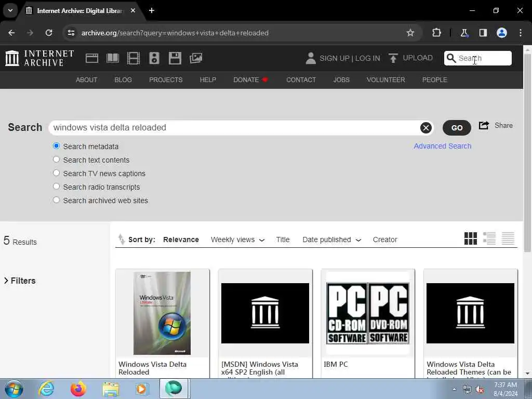
Task: Open Internet Explorer from the taskbar
Action: pos(46,389)
